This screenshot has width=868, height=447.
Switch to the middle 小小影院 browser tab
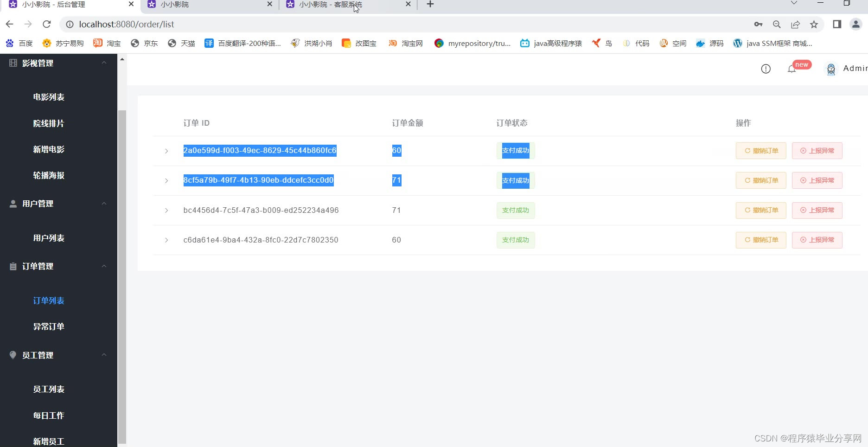pos(210,4)
